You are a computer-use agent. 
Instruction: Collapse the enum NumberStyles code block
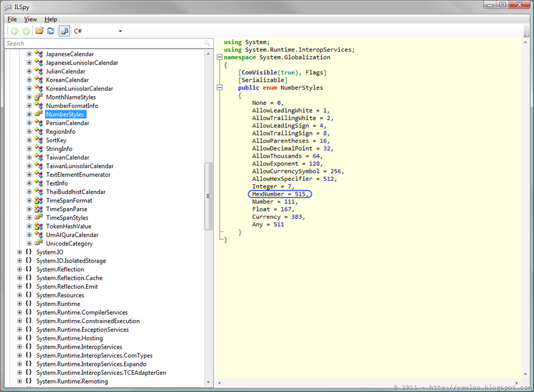point(220,88)
